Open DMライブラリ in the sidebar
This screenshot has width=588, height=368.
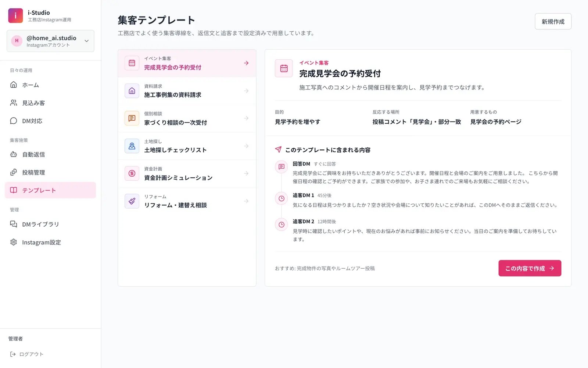[50, 224]
